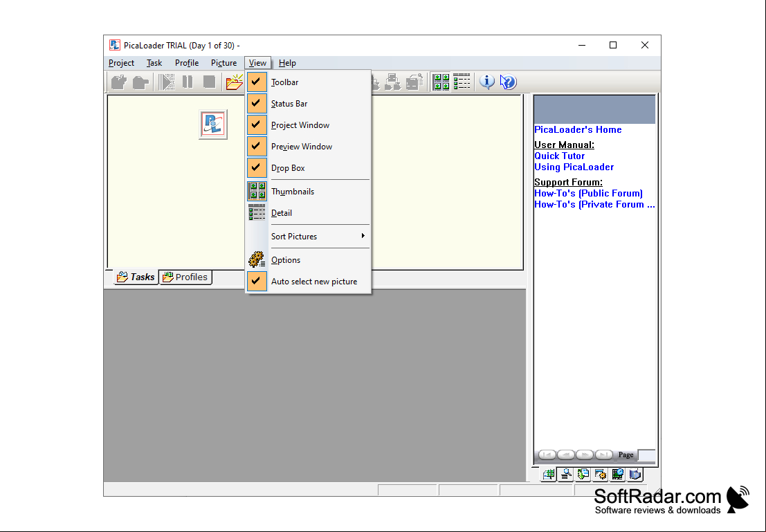The image size is (766, 532).
Task: Open PicaLoader's Home link
Action: (578, 129)
